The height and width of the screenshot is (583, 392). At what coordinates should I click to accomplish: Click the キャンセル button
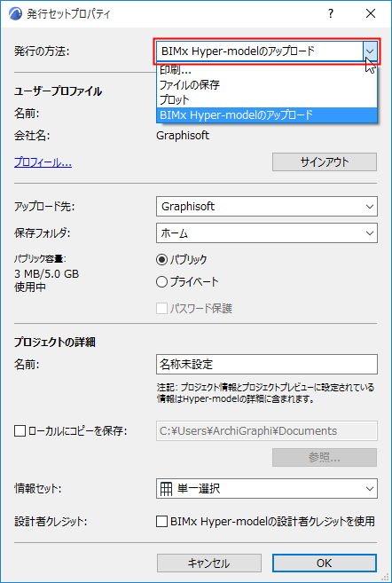click(208, 563)
